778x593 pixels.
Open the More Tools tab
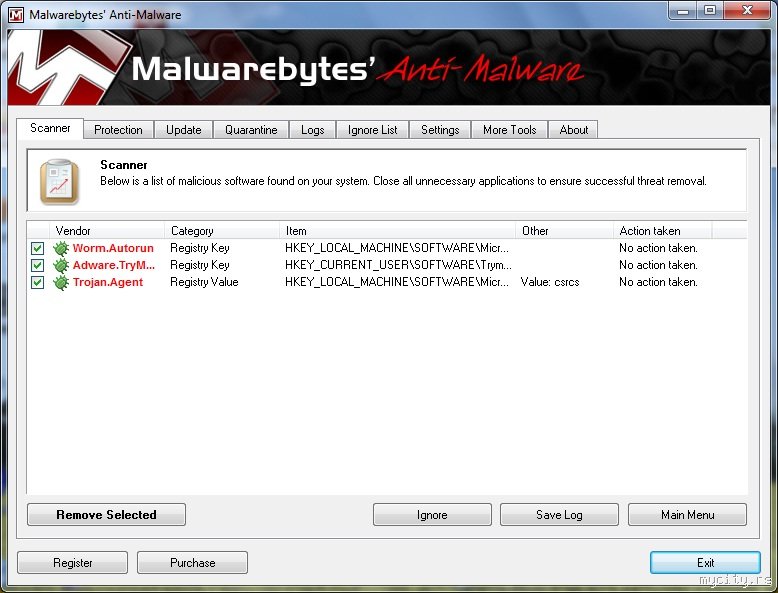click(x=510, y=130)
